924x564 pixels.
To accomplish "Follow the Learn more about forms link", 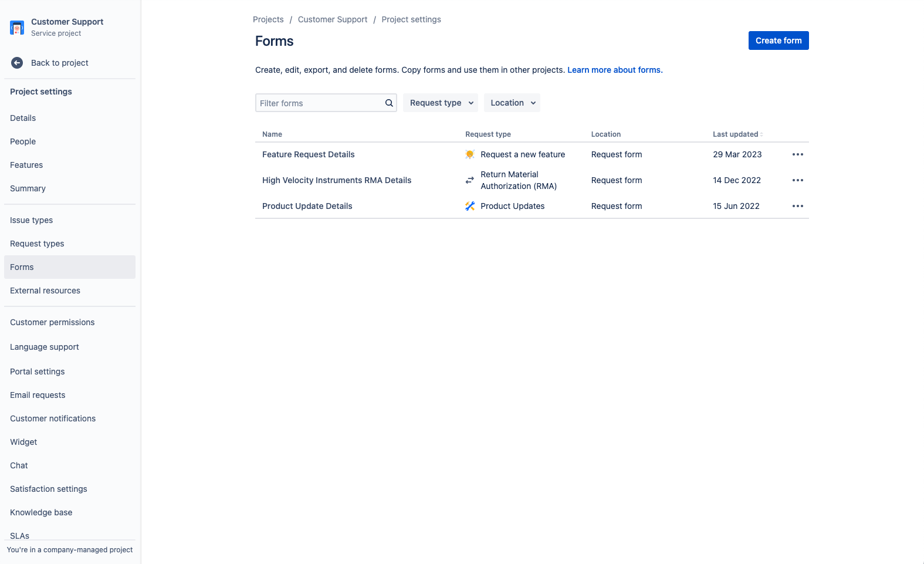I will click(615, 70).
